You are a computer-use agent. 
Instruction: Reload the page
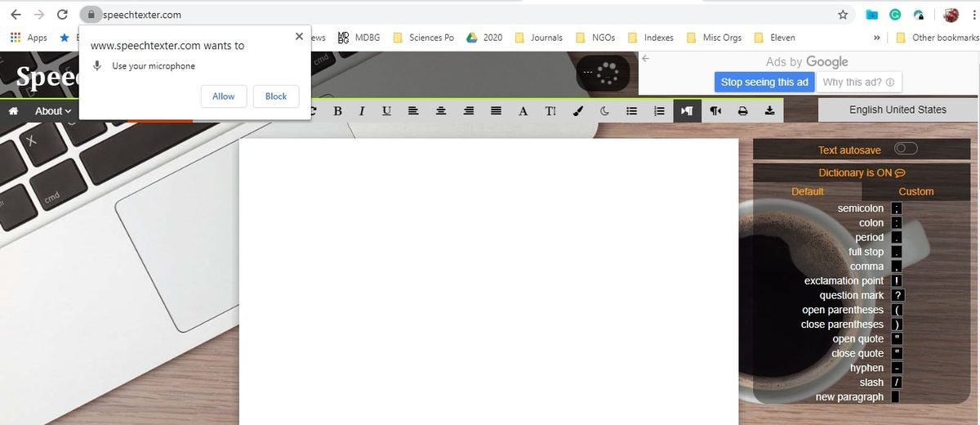coord(62,15)
